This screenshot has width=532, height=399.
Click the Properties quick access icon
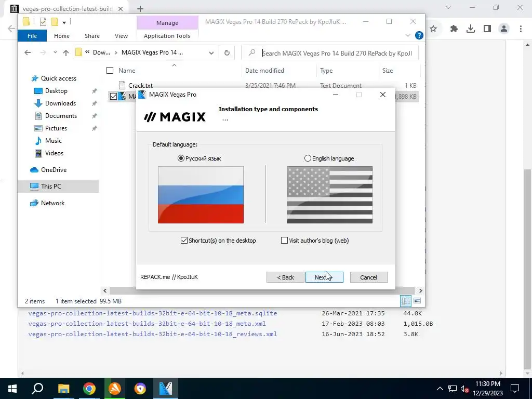pos(43,22)
